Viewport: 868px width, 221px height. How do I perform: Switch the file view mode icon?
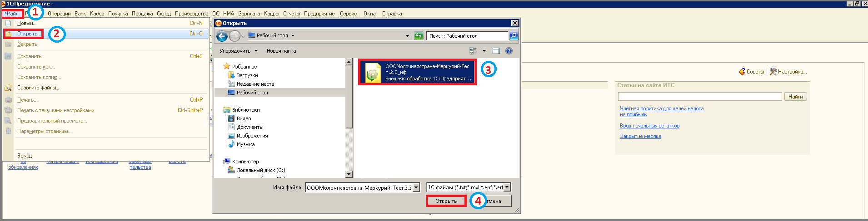coord(473,51)
